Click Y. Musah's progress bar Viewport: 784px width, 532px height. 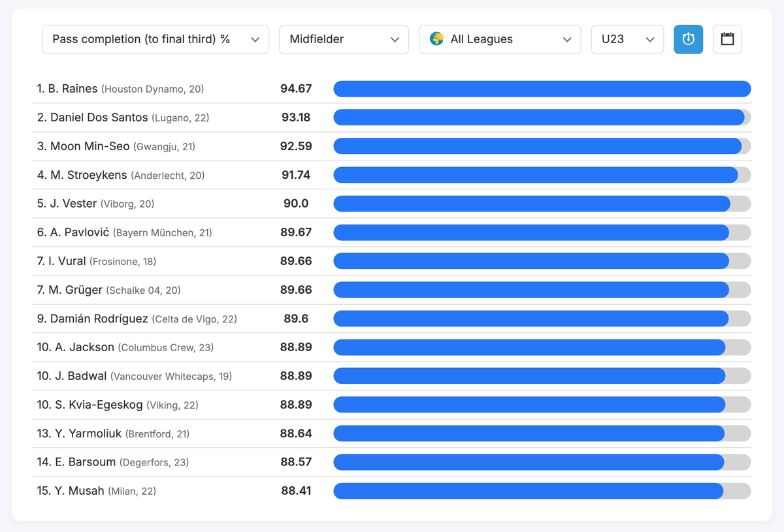[x=542, y=491]
